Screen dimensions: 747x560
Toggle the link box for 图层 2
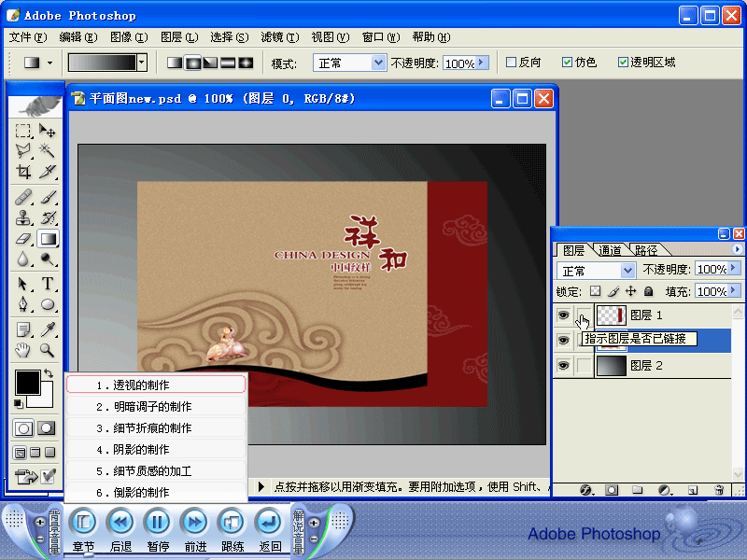point(584,366)
